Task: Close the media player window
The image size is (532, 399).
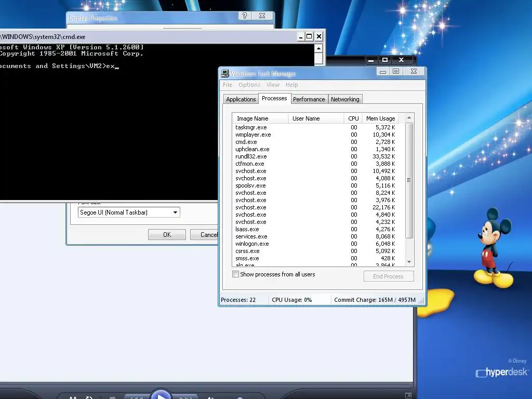Action: click(402, 60)
